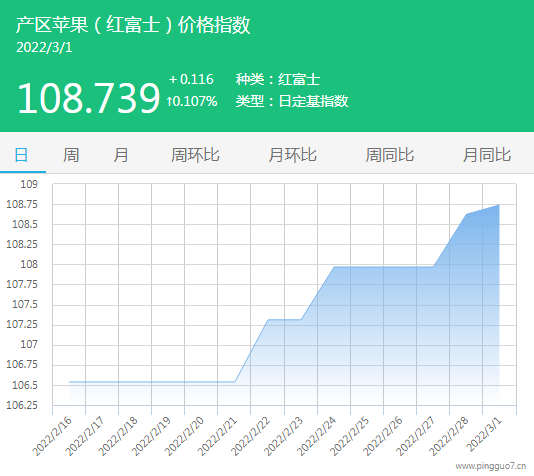Screen dimensions: 534x476
Task: Click the 2022/2/22 data point on chart
Action: [268, 320]
